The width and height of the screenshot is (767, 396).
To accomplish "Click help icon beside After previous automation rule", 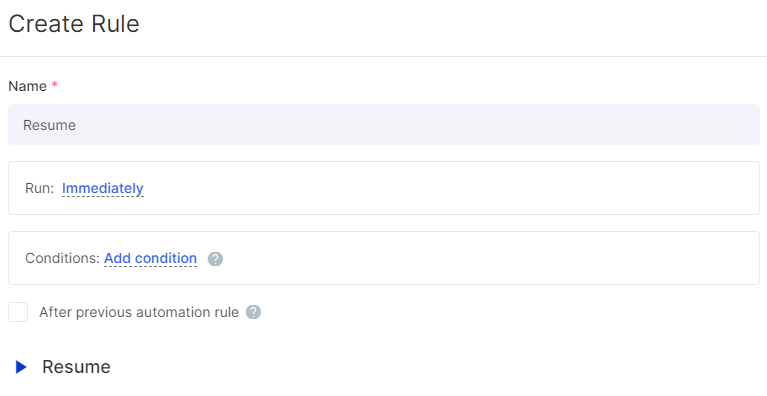I will (x=253, y=312).
